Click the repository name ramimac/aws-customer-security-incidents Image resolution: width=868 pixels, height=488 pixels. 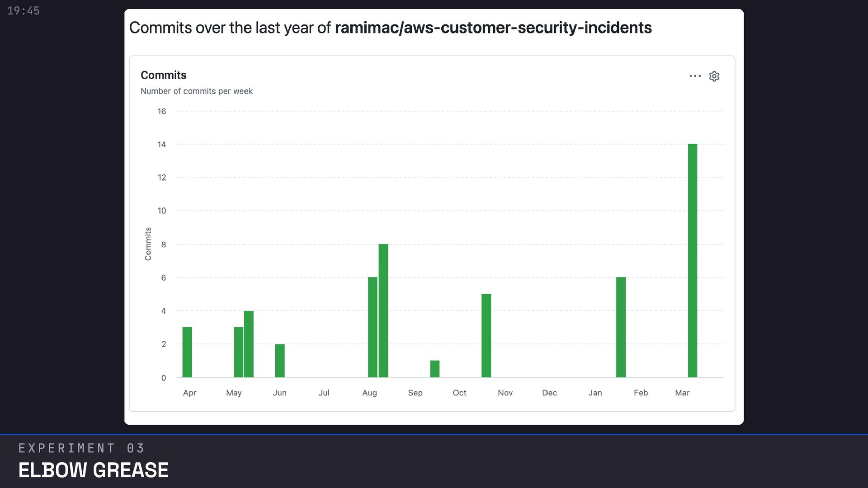click(493, 28)
